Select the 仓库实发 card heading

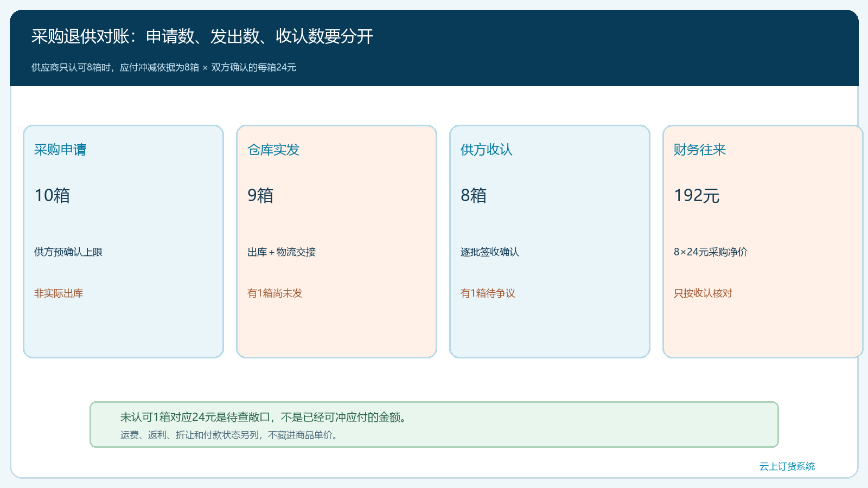coord(273,150)
